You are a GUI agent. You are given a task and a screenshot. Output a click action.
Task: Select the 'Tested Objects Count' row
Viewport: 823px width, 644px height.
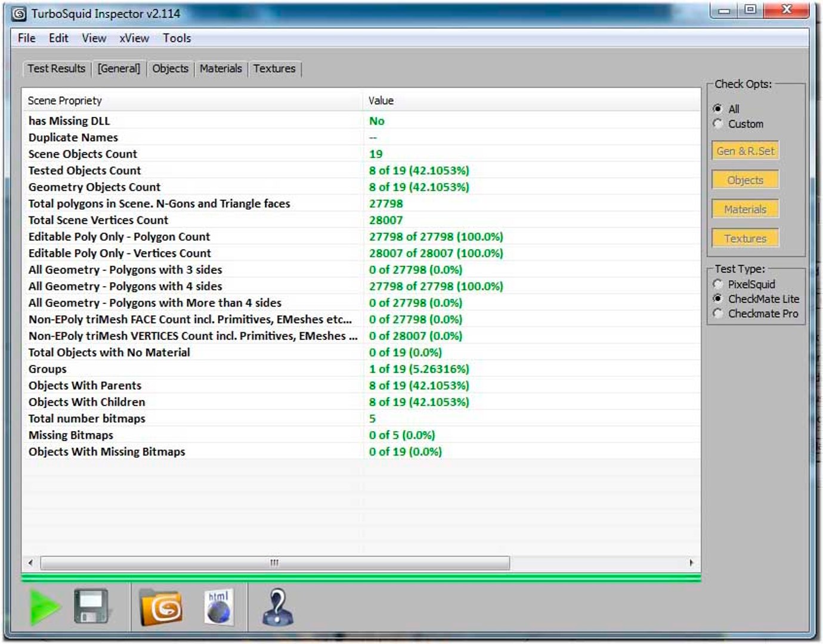[361, 171]
